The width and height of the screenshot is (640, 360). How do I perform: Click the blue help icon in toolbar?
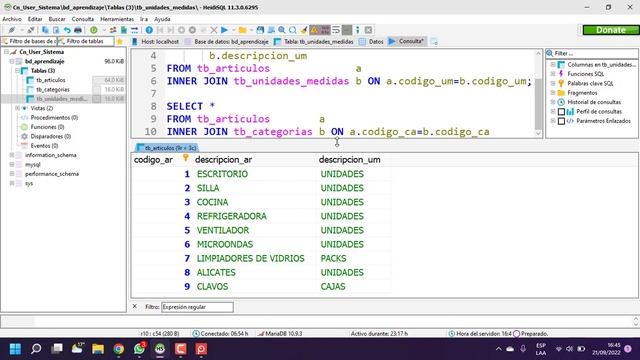149,30
